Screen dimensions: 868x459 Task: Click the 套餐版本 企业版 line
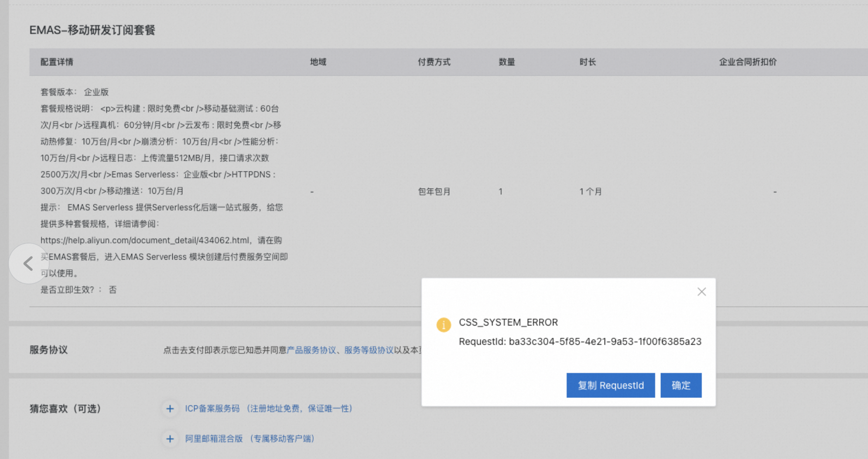(x=75, y=92)
